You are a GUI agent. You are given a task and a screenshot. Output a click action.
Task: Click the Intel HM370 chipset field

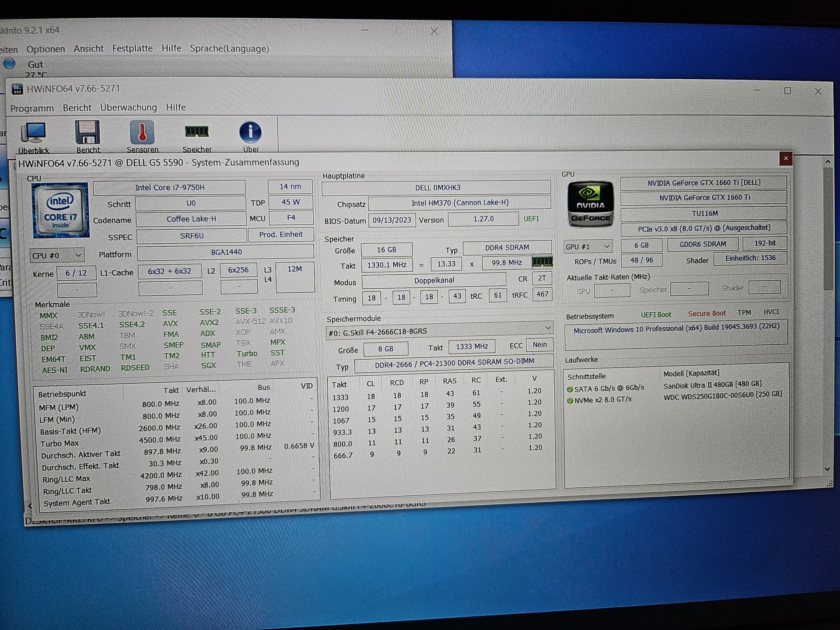pyautogui.click(x=459, y=203)
